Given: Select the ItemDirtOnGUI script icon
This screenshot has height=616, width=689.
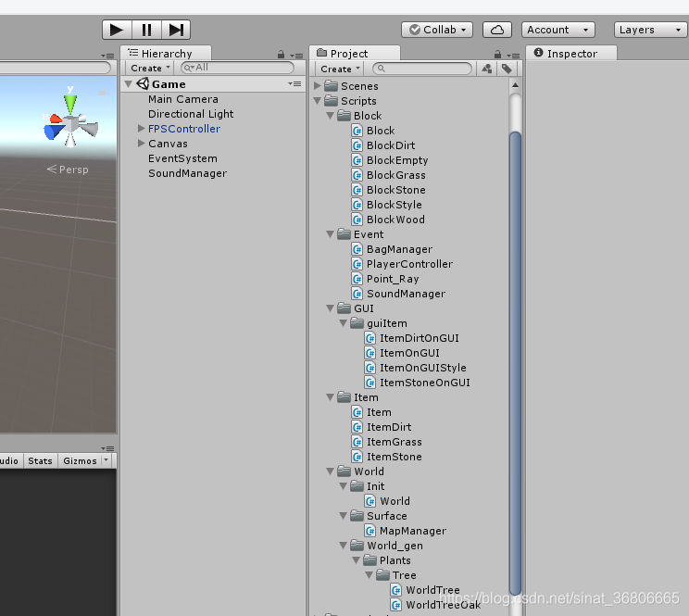Looking at the screenshot, I should 370,338.
